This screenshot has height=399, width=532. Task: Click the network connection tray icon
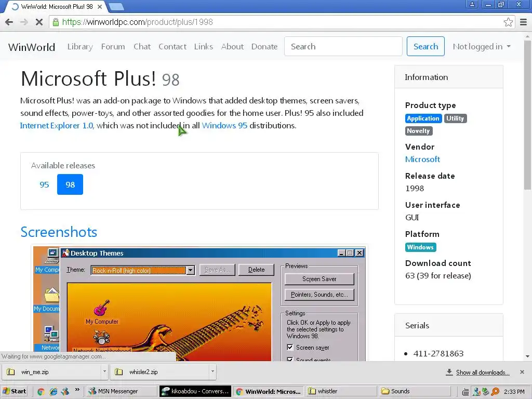(x=485, y=392)
